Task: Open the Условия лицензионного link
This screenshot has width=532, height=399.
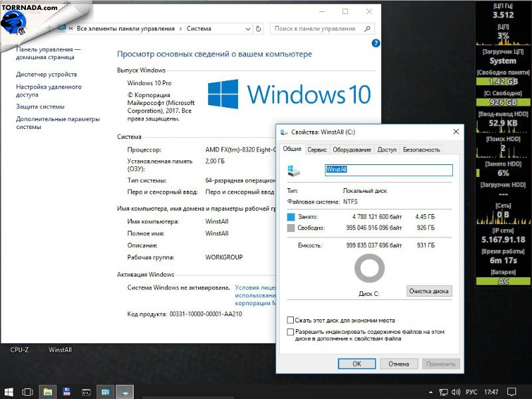Action: click(x=255, y=295)
